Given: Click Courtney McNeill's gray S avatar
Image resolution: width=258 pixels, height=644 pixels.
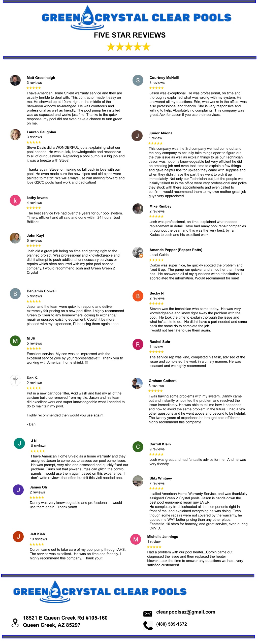Looking at the screenshot, I should click(x=138, y=80).
